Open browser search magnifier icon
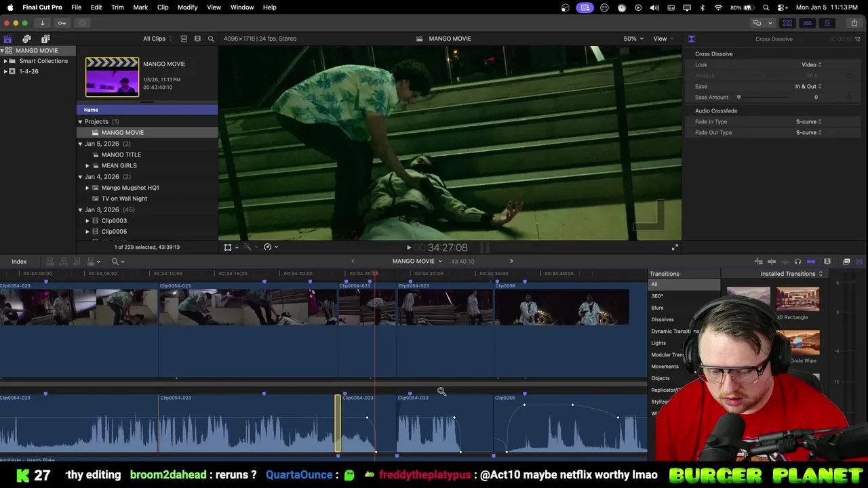Viewport: 868px width, 488px height. click(211, 39)
